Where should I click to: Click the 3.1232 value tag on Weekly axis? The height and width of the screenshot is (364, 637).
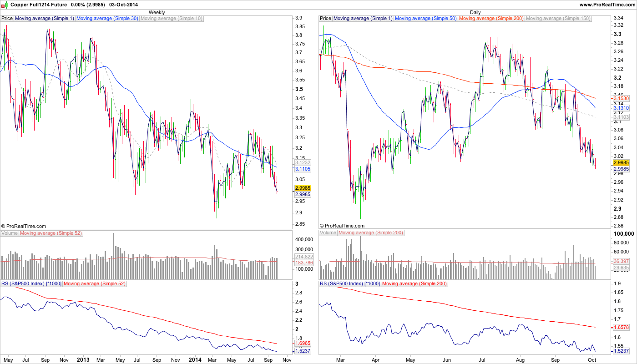[303, 162]
